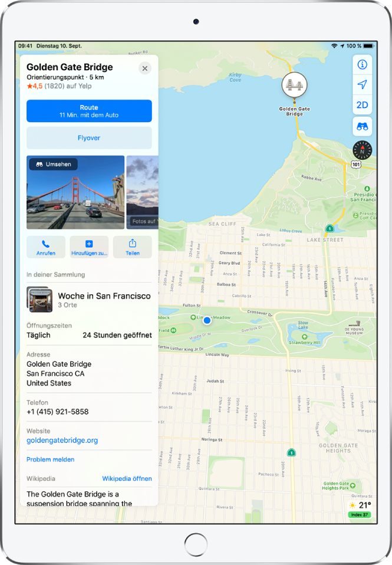This screenshot has height=565, width=392.
Task: Tap phone number +1 (415) 921-5858
Action: point(58,412)
